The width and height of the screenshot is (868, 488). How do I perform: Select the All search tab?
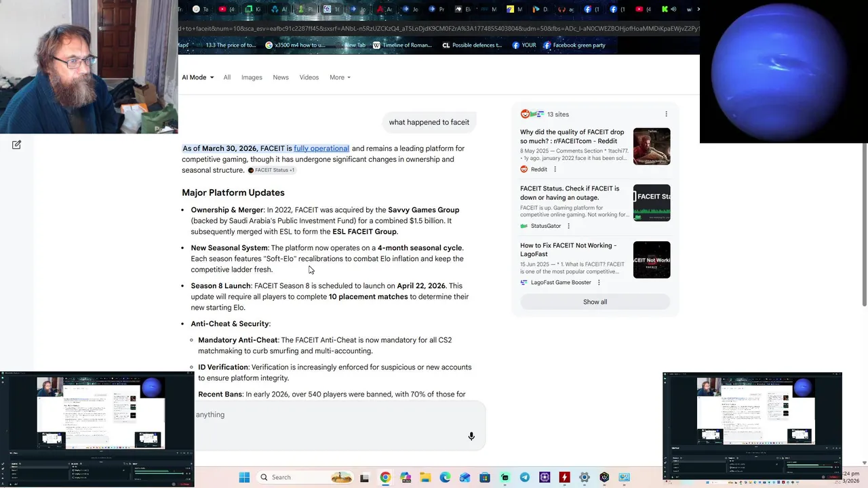point(227,77)
